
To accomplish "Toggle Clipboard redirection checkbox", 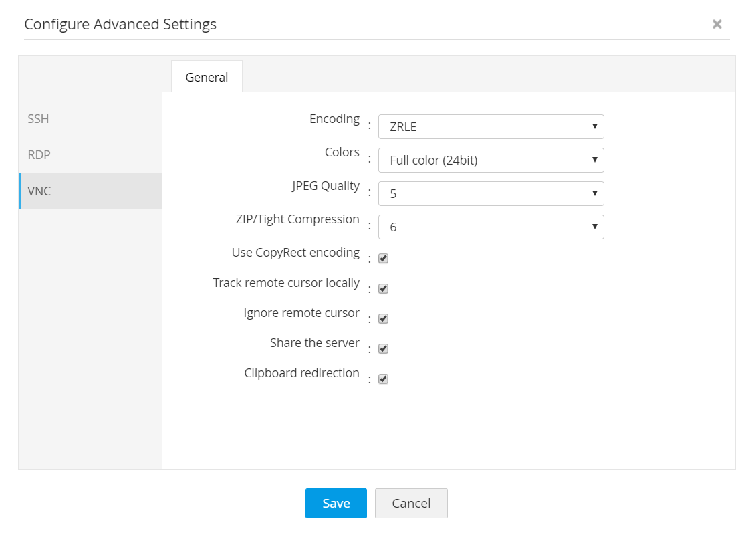I will pos(384,379).
